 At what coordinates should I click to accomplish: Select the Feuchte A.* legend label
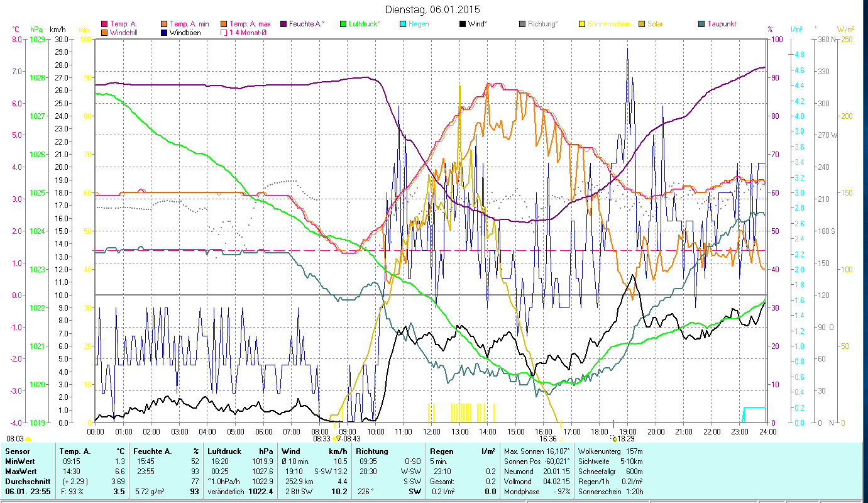pos(307,24)
